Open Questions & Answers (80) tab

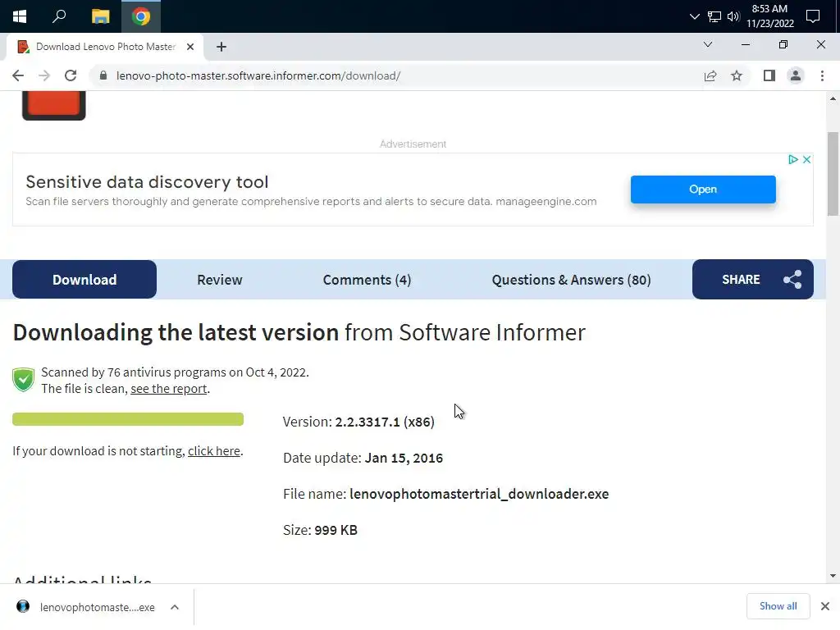571,280
